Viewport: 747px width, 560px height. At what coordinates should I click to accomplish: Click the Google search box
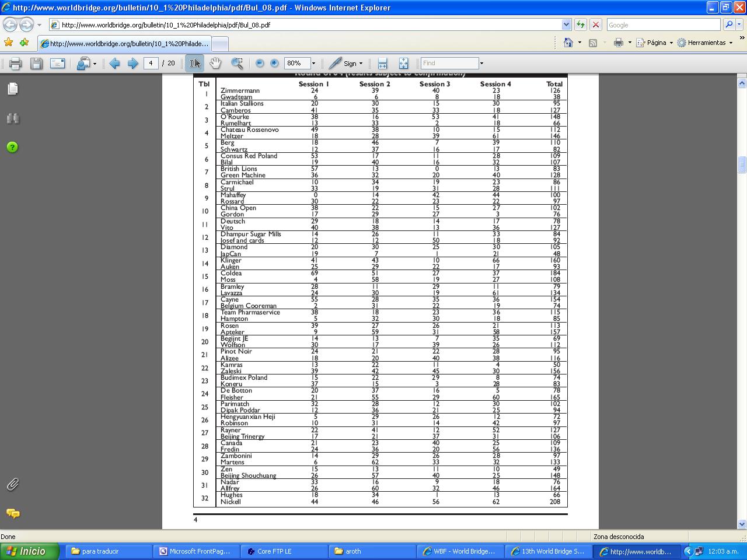coord(663,24)
